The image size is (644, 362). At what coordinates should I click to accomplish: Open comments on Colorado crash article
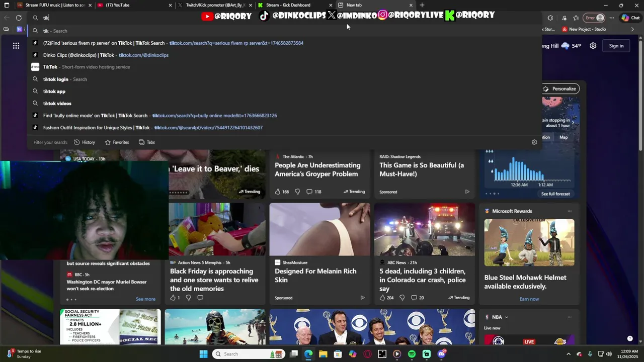point(418,298)
